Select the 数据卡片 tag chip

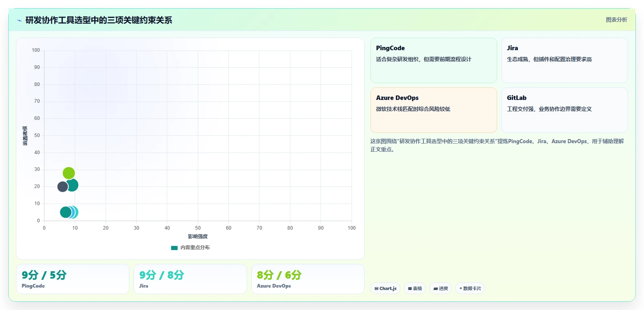click(x=470, y=288)
